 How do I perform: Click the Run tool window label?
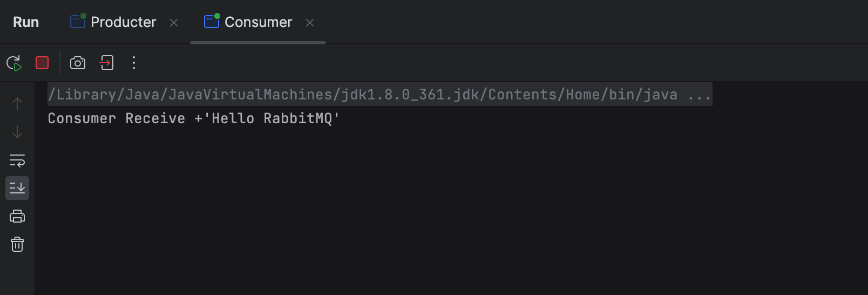point(26,22)
